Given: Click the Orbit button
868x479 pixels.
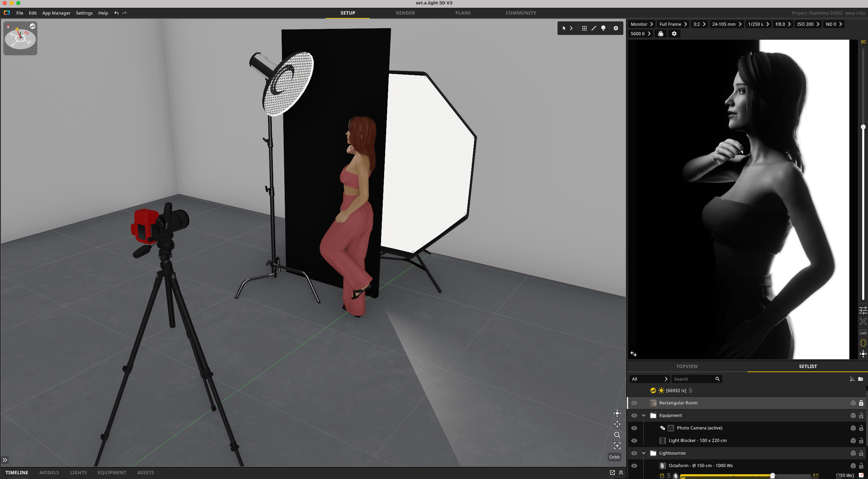Looking at the screenshot, I should 614,457.
